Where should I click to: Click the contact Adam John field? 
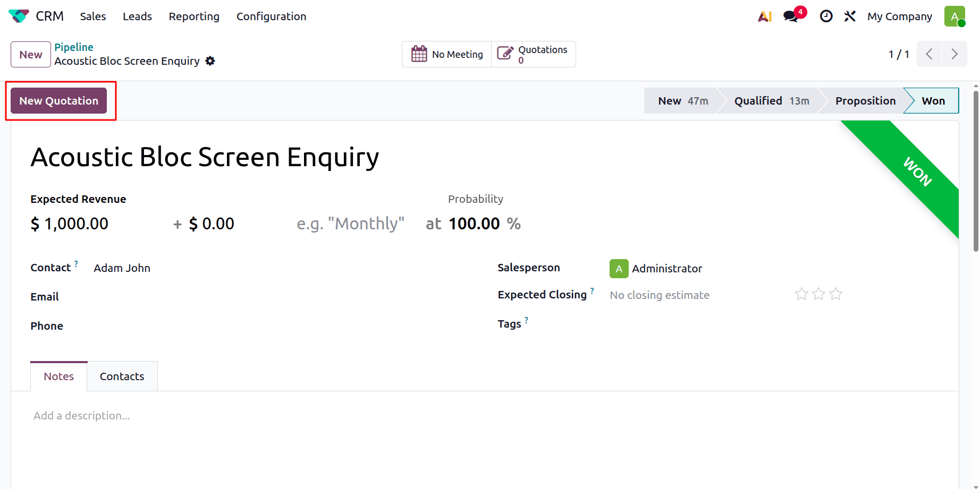pyautogui.click(x=122, y=268)
